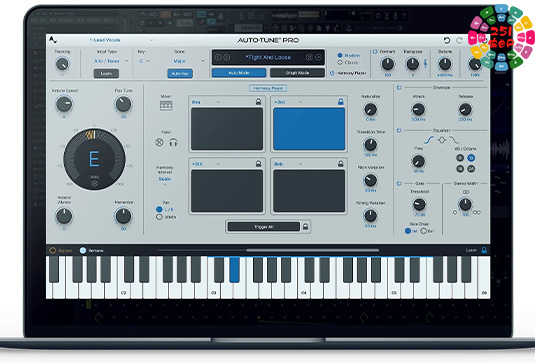Click the highlighted blue piano key
This screenshot has width=535, height=363.
234,270
